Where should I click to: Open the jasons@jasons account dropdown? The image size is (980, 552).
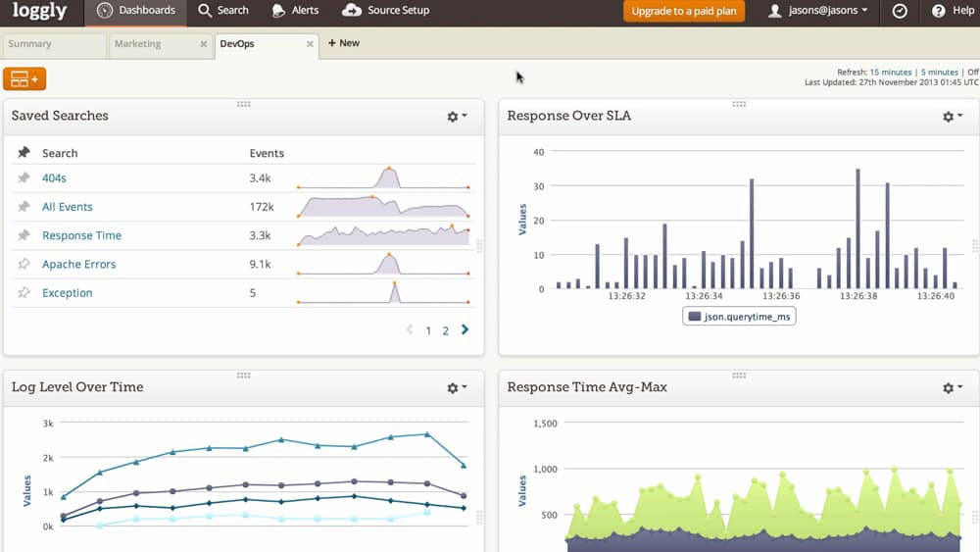[817, 11]
